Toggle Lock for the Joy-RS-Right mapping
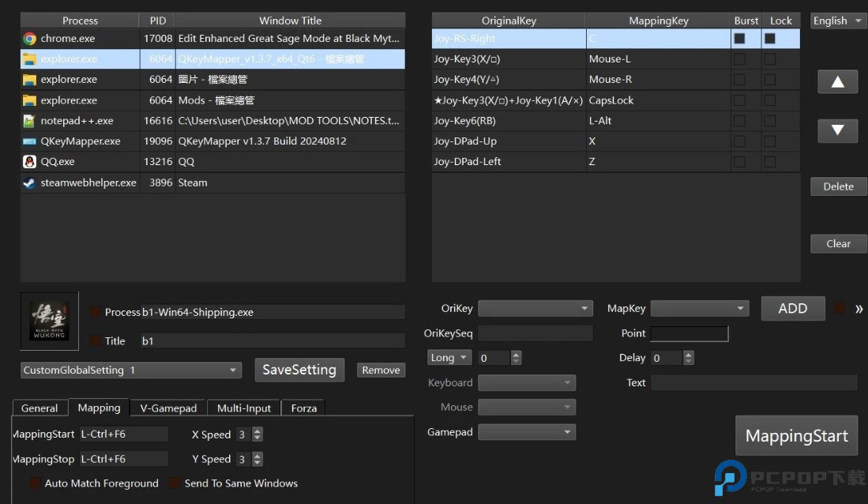Image resolution: width=868 pixels, height=504 pixels. pyautogui.click(x=769, y=39)
